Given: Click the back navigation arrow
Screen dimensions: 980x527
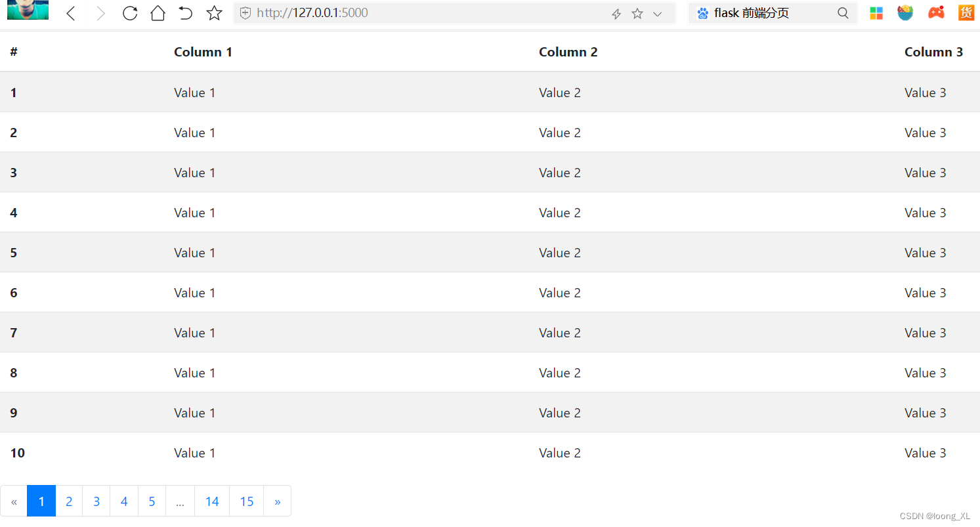Looking at the screenshot, I should [x=71, y=12].
